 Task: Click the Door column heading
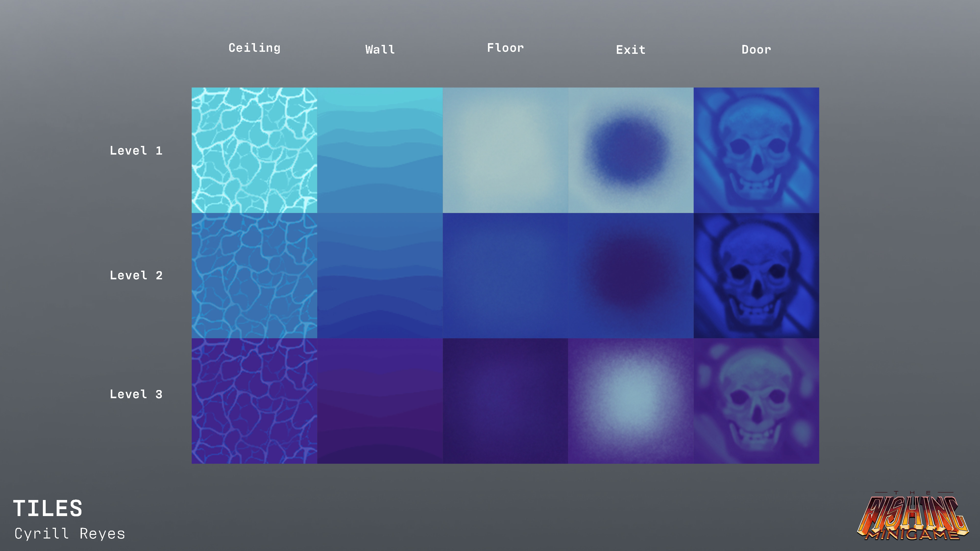coord(756,49)
